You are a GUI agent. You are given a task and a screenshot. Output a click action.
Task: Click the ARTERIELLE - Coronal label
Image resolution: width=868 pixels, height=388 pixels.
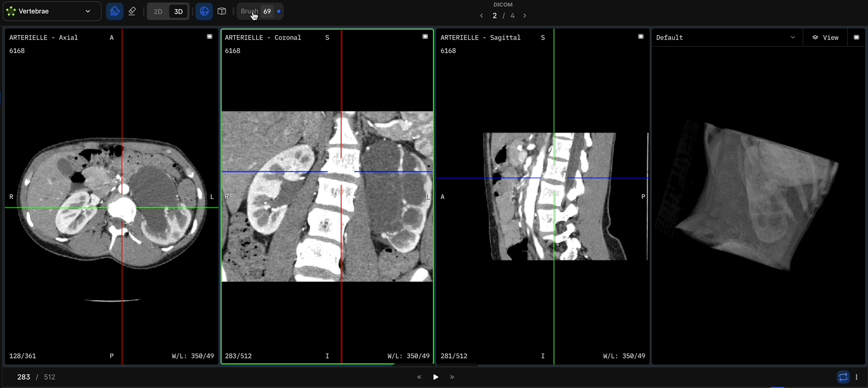pos(263,38)
